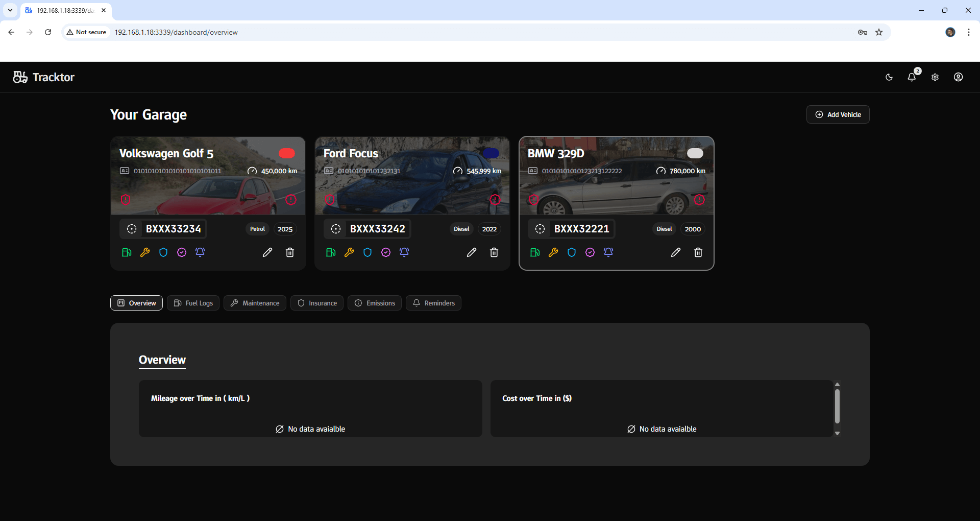The image size is (980, 521).
Task: Open user profile account menu
Action: click(x=959, y=77)
